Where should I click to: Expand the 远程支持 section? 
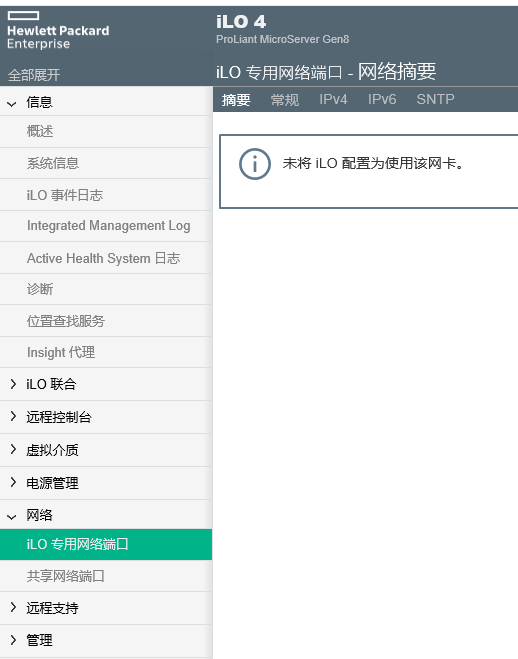pos(13,607)
